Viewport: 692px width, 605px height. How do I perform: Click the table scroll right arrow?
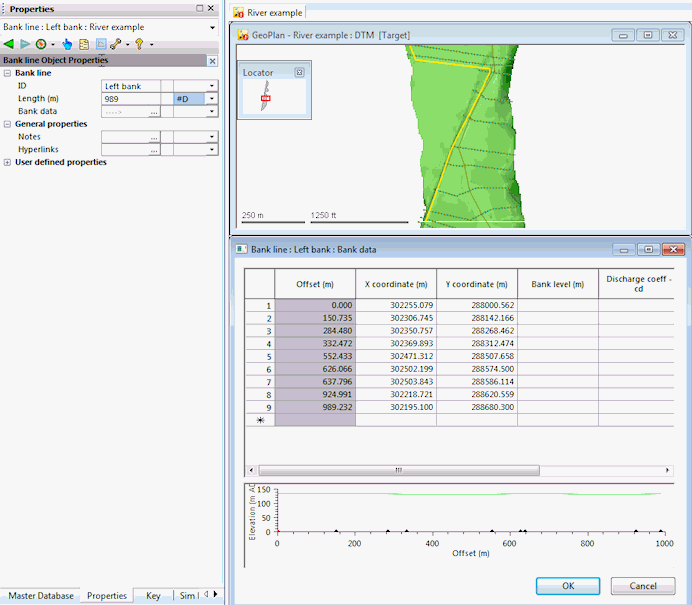pos(667,470)
